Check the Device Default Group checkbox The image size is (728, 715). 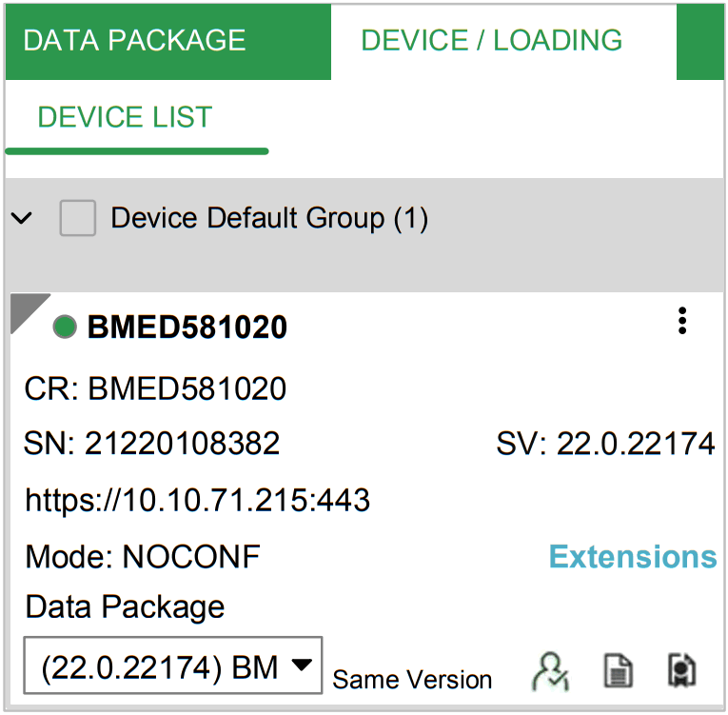click(x=78, y=218)
